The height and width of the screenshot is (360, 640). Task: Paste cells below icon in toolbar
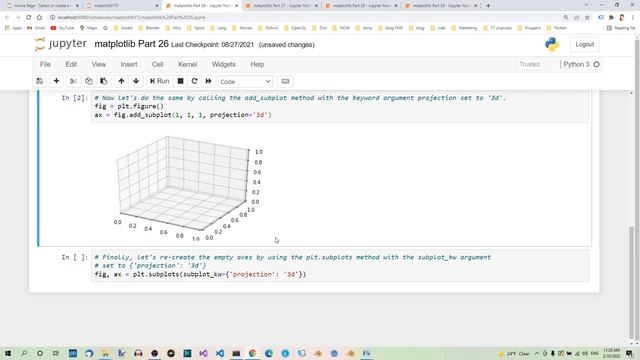(x=104, y=81)
